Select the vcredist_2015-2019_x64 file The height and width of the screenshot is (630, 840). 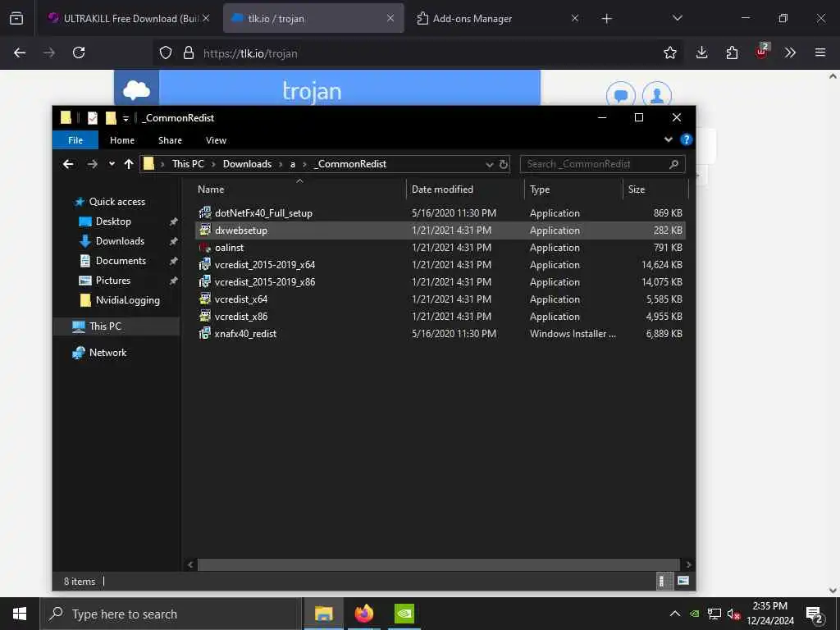pos(441,265)
